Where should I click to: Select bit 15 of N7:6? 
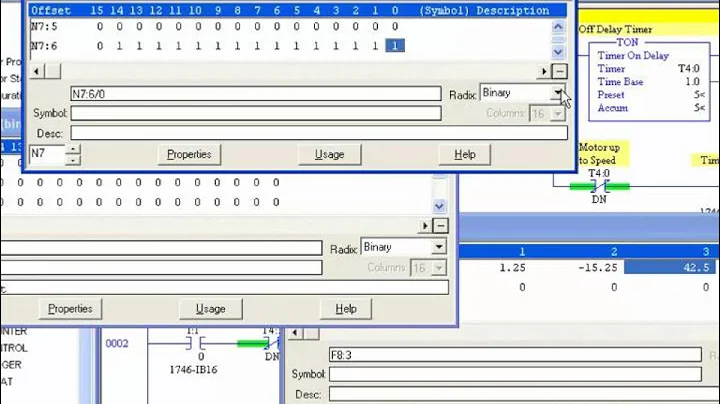(x=100, y=46)
